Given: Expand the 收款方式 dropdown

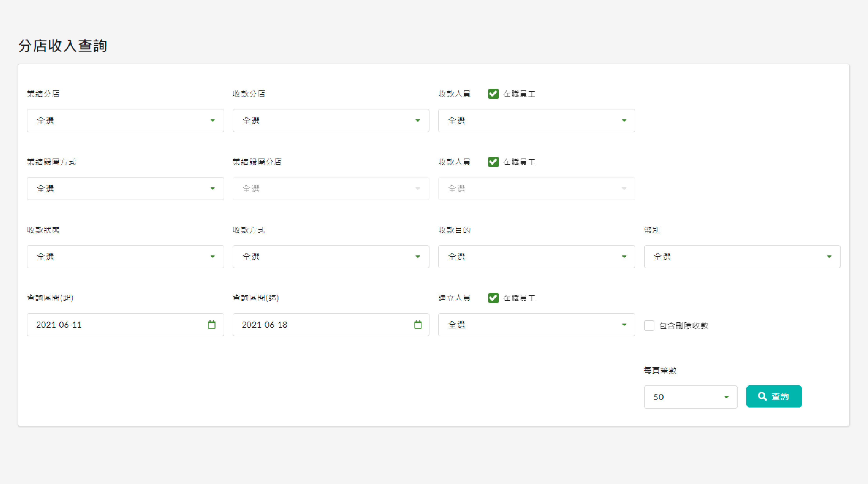Looking at the screenshot, I should coord(331,257).
